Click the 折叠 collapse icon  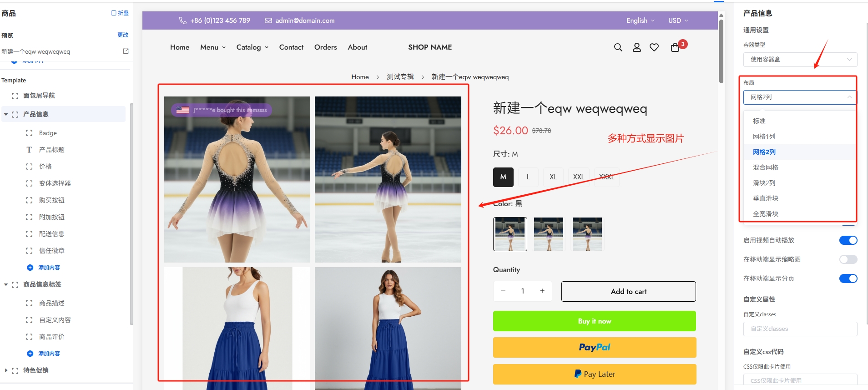pyautogui.click(x=114, y=13)
